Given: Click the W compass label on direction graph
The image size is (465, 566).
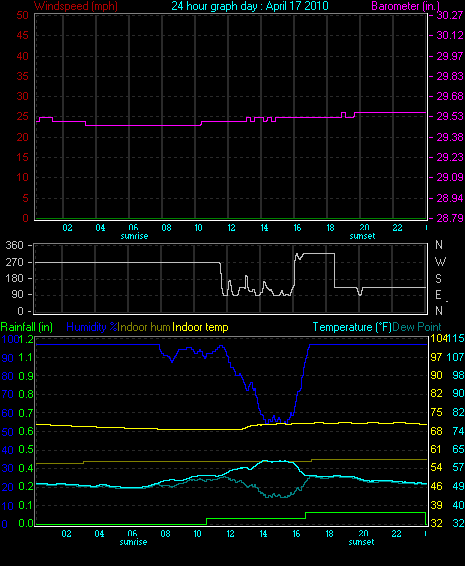Looking at the screenshot, I should 440,261.
